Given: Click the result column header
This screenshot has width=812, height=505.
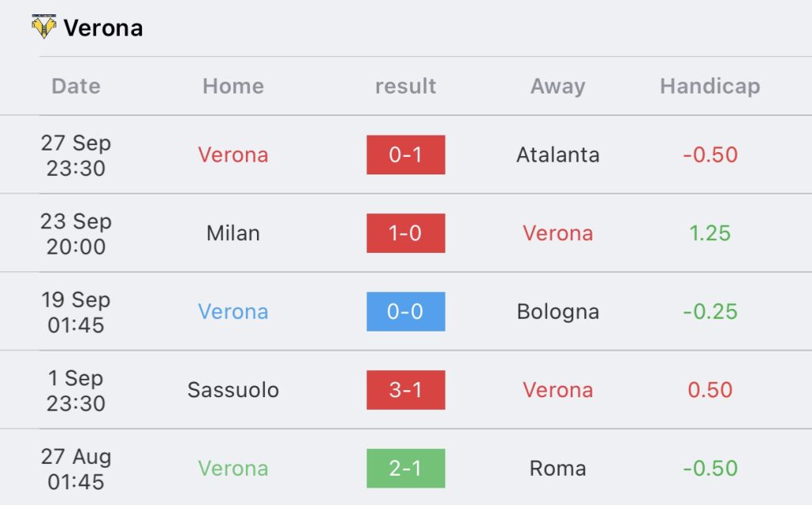Looking at the screenshot, I should point(405,86).
